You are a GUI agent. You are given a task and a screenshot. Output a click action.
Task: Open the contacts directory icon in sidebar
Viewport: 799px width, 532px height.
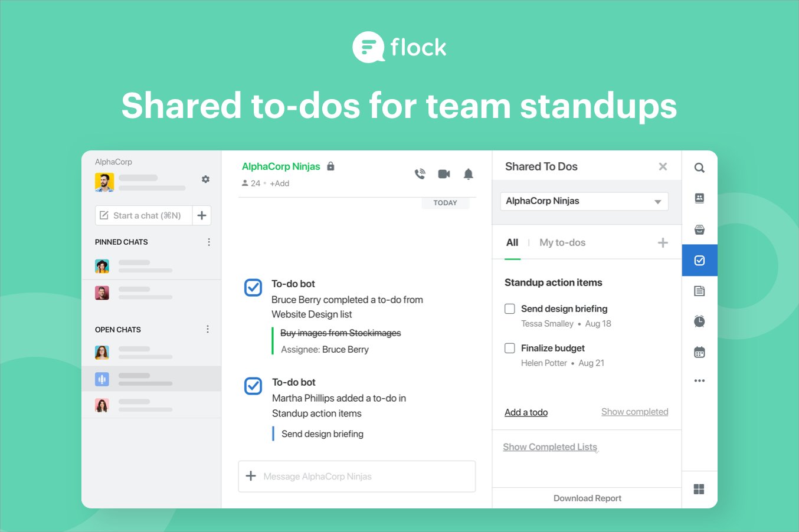click(699, 198)
